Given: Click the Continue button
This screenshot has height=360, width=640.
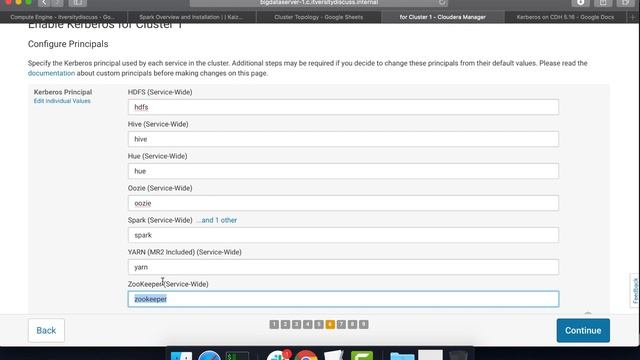Looking at the screenshot, I should (x=583, y=331).
